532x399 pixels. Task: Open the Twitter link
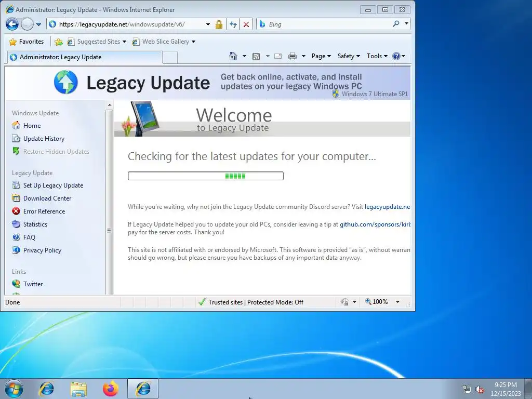pos(33,284)
